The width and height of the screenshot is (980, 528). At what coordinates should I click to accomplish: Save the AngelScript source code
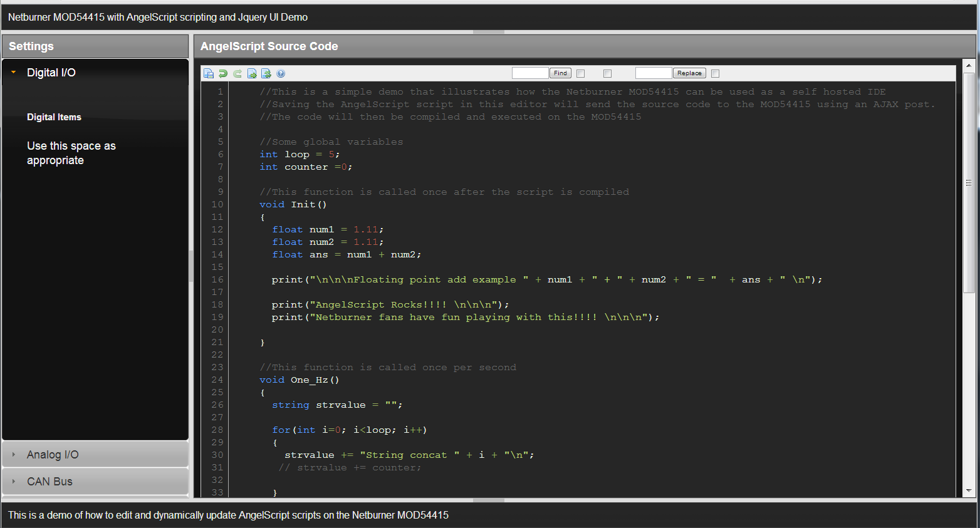pos(209,73)
